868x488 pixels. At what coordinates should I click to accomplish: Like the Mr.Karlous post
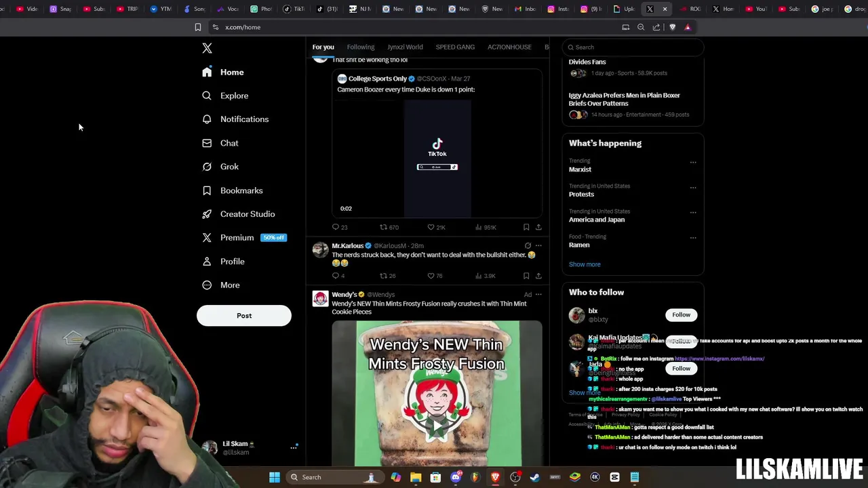pos(435,276)
